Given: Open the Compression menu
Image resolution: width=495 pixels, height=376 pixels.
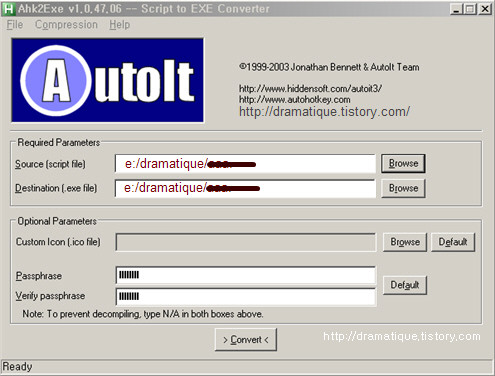Looking at the screenshot, I should pyautogui.click(x=66, y=25).
